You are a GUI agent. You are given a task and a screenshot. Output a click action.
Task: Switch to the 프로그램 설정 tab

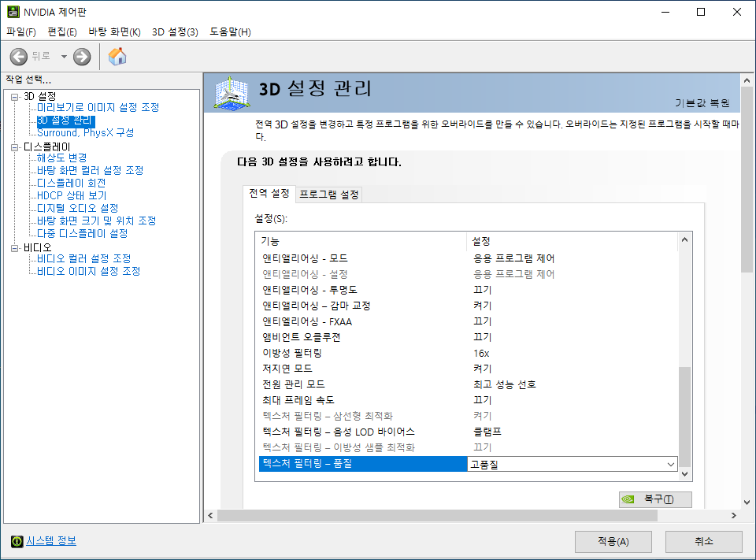(329, 195)
